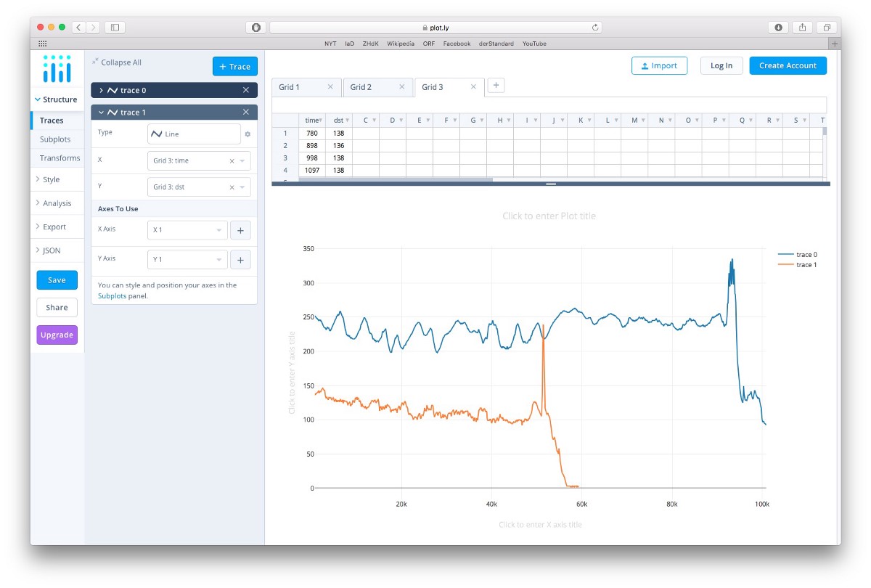Collapse the trace 1 panel
Viewport: 871px width, 588px height.
pos(101,113)
